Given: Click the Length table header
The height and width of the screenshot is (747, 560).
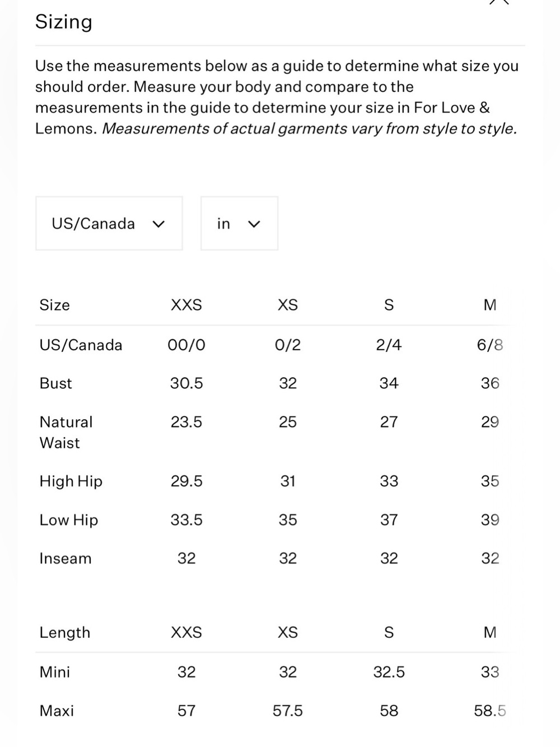Looking at the screenshot, I should click(x=65, y=633).
